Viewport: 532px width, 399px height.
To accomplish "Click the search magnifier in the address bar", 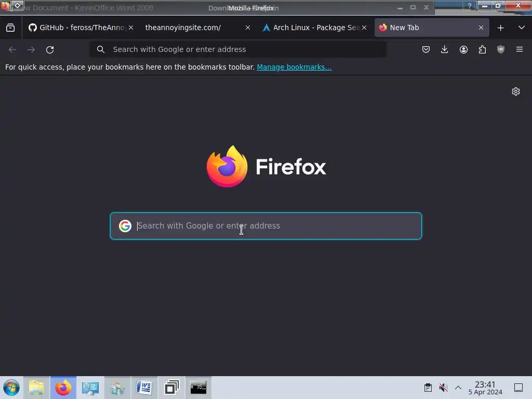I will tap(100, 49).
